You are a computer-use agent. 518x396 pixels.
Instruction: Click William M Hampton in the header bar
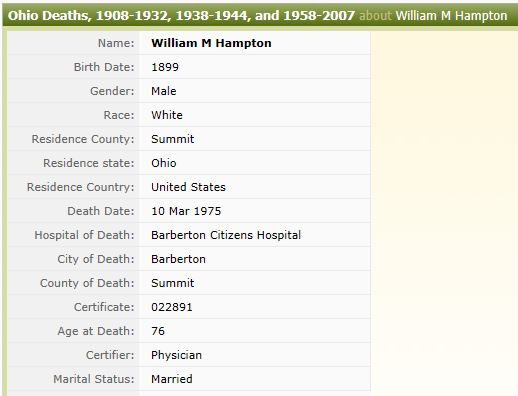[451, 16]
